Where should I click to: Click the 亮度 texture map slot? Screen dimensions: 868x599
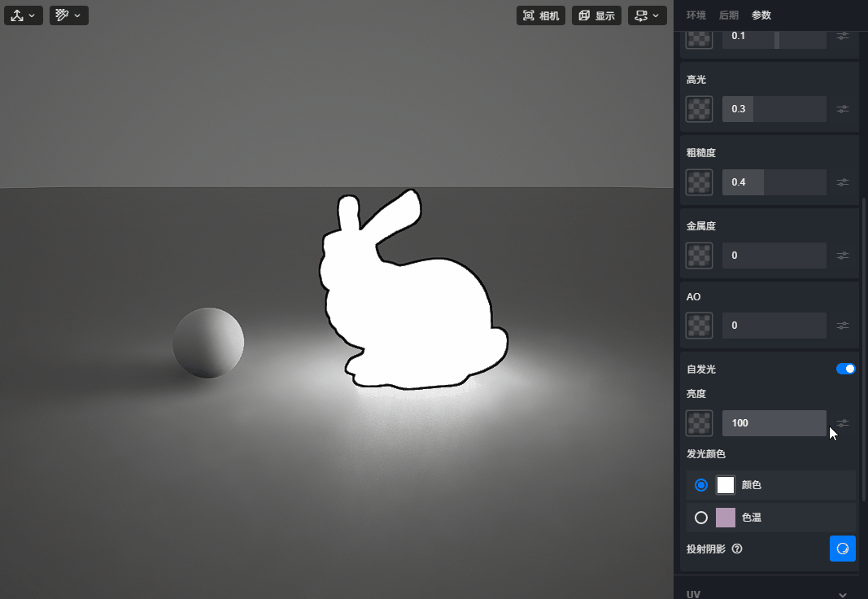(699, 423)
